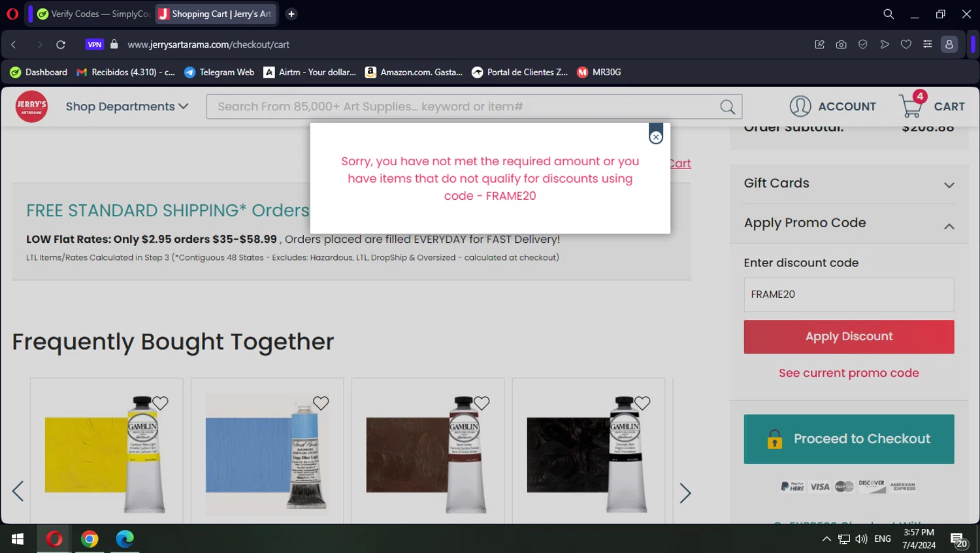
Task: Launch Chrome from the taskbar
Action: [x=90, y=539]
